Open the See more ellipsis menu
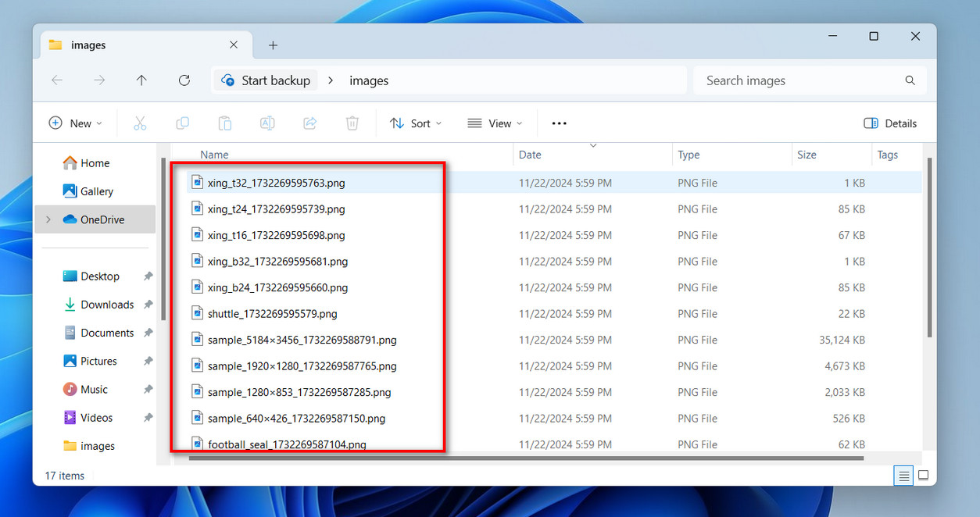This screenshot has height=517, width=980. click(559, 123)
